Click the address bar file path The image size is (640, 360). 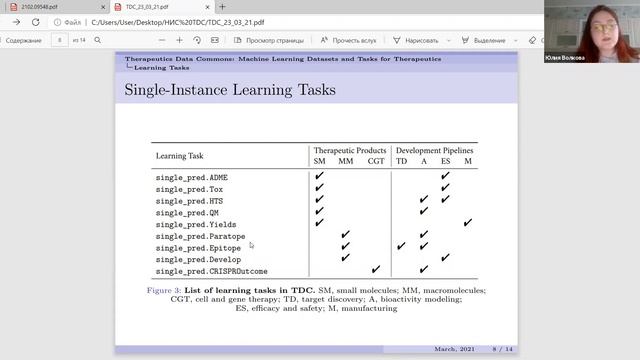[x=178, y=22]
